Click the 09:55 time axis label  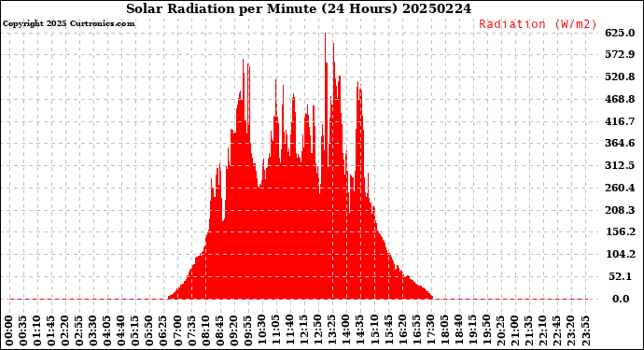pos(247,331)
